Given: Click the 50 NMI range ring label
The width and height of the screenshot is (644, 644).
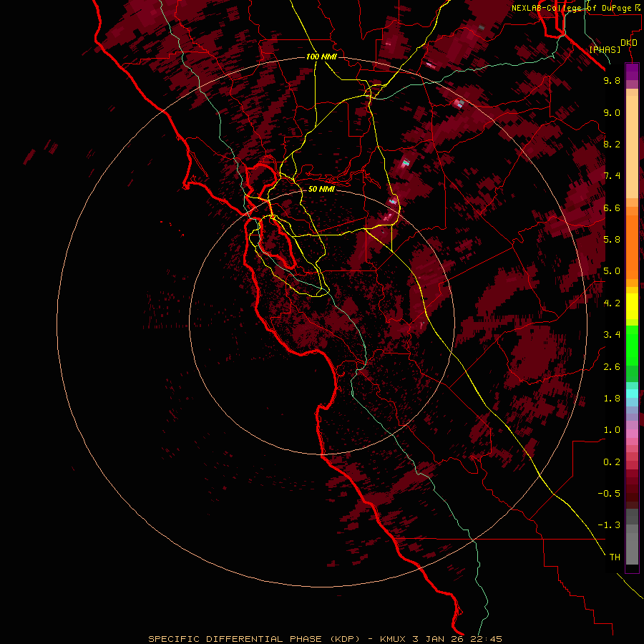Looking at the screenshot, I should (x=321, y=189).
